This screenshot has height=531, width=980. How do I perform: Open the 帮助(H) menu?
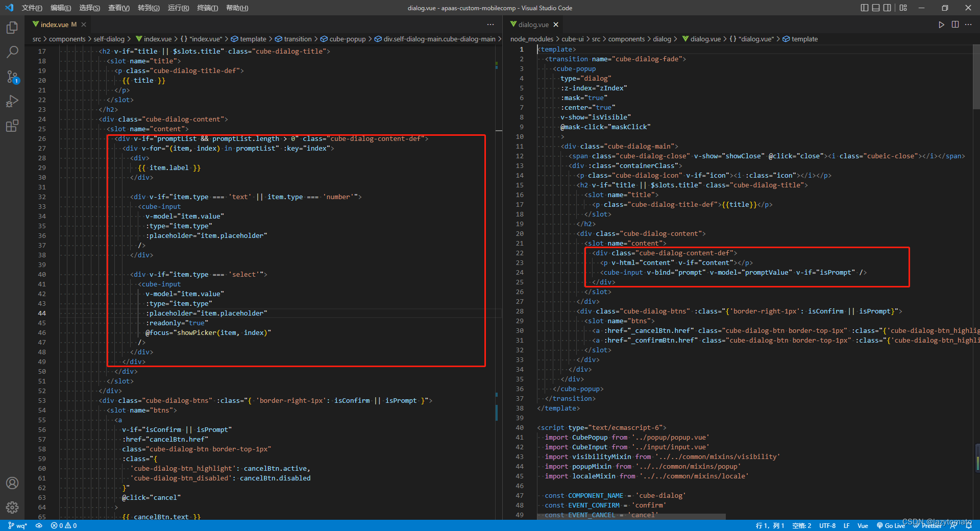coord(237,8)
